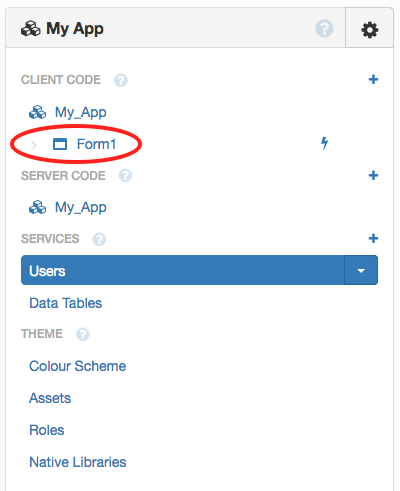This screenshot has height=491, width=400.
Task: Open the app settings gear icon
Action: (370, 30)
